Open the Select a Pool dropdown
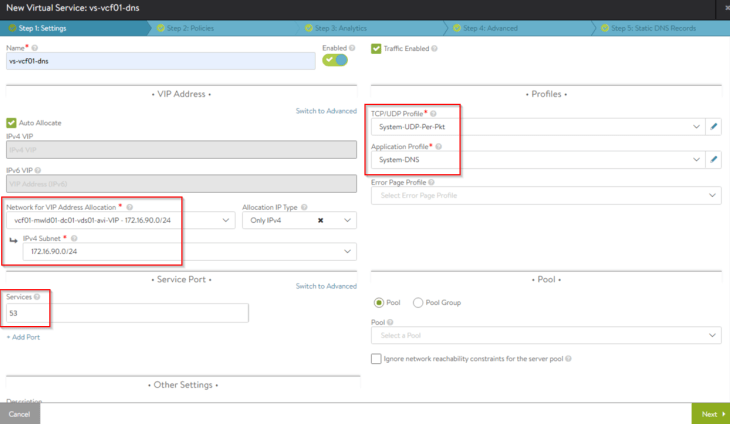Image resolution: width=730 pixels, height=424 pixels. (546, 336)
